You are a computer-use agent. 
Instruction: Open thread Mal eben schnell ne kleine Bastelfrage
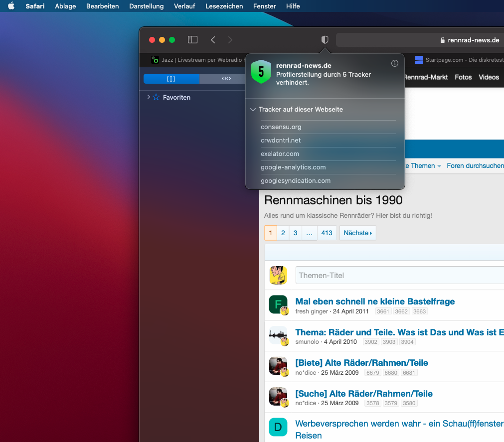coord(375,301)
